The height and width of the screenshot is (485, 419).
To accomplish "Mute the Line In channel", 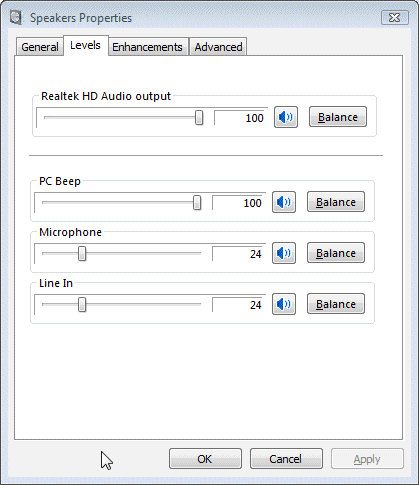I will (x=284, y=304).
